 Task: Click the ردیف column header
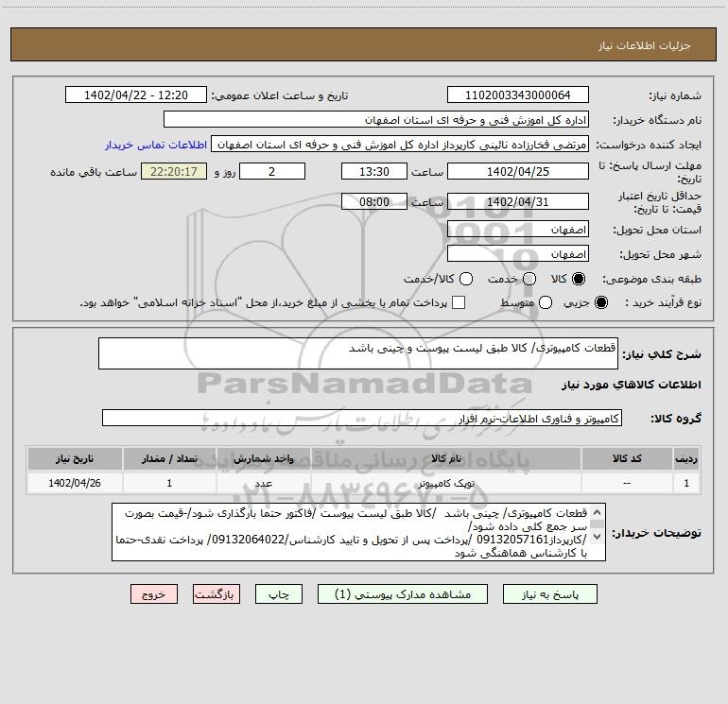686,458
